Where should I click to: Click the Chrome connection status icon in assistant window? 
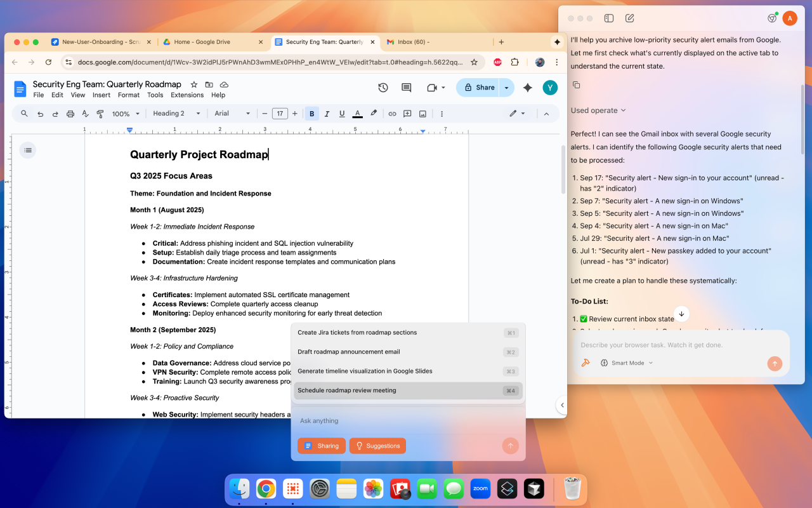point(772,18)
